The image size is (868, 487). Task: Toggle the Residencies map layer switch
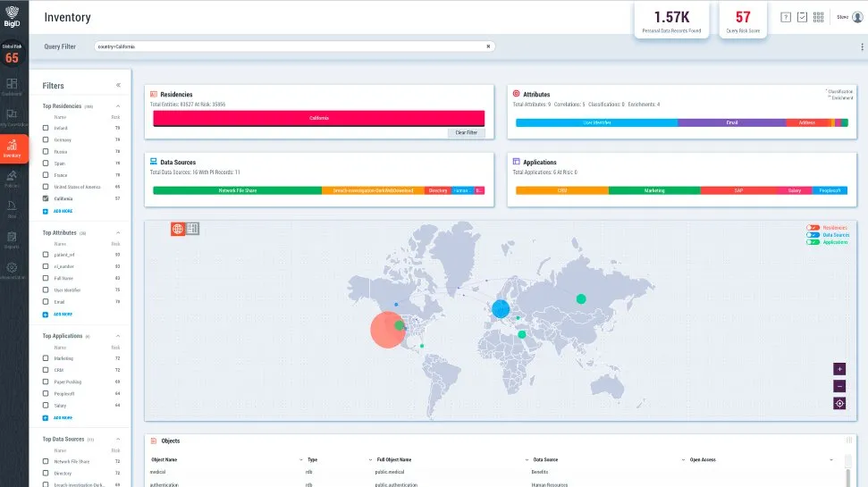tap(813, 228)
